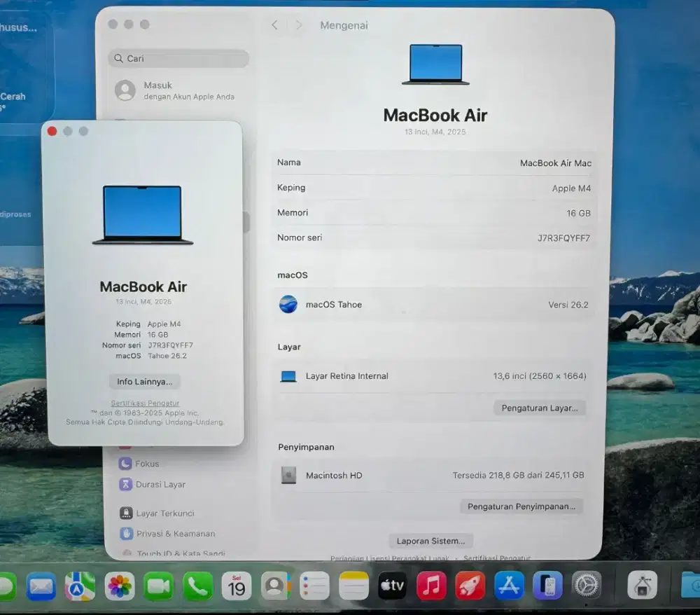Click the Info Lainnya... button

click(x=145, y=382)
